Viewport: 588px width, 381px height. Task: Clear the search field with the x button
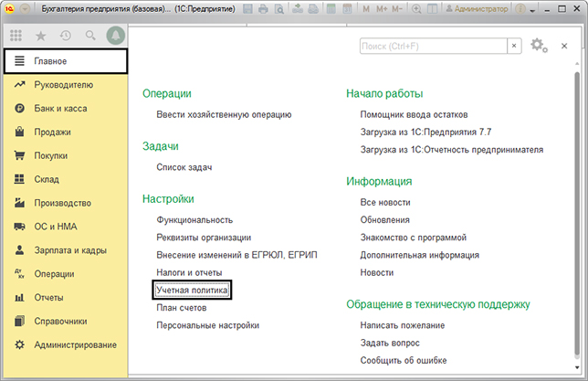tap(514, 45)
